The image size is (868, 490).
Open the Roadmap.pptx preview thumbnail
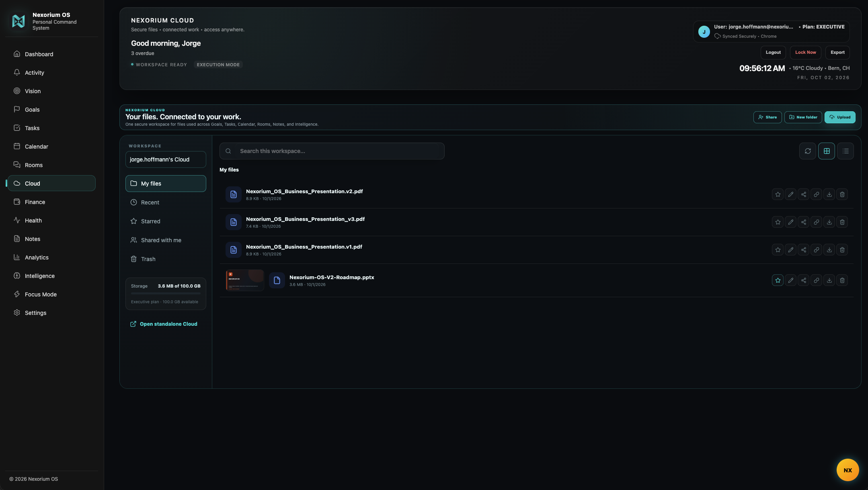click(x=245, y=280)
